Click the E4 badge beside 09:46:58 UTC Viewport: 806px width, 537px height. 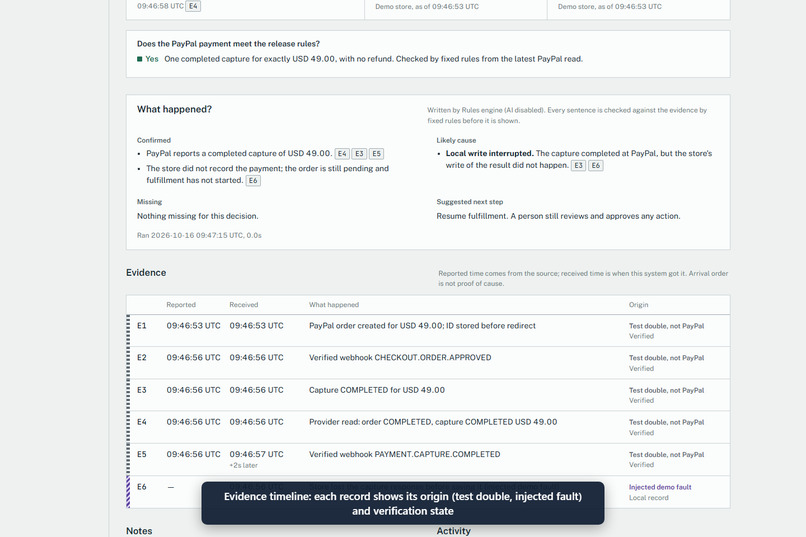(193, 6)
